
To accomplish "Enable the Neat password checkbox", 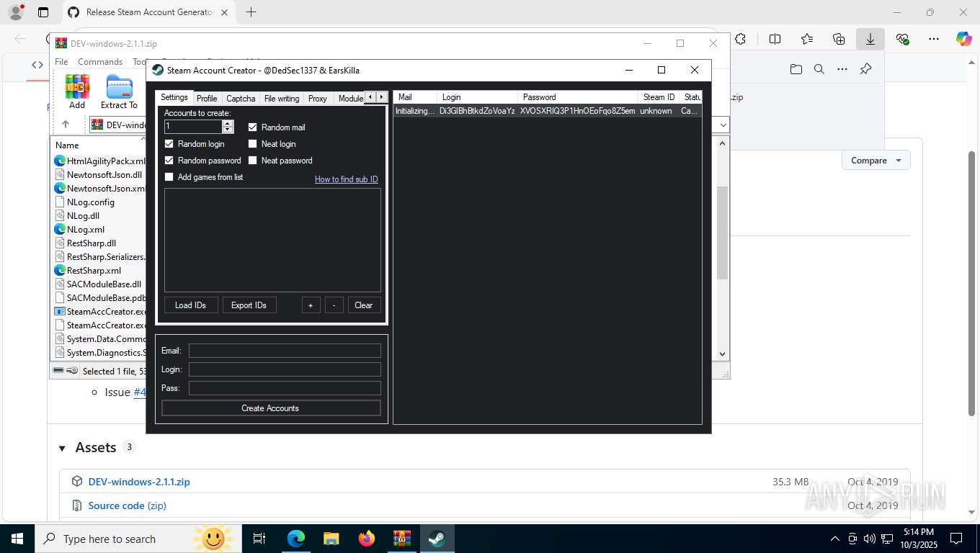I will [x=252, y=161].
